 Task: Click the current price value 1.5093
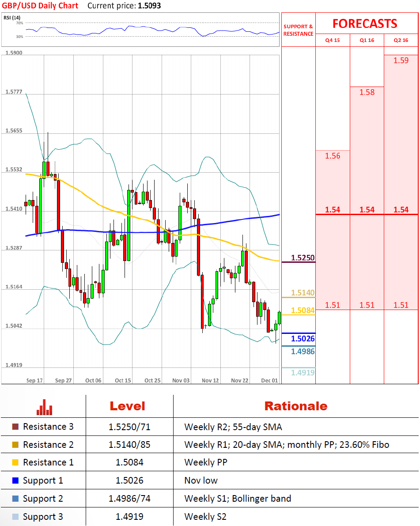[149, 6]
